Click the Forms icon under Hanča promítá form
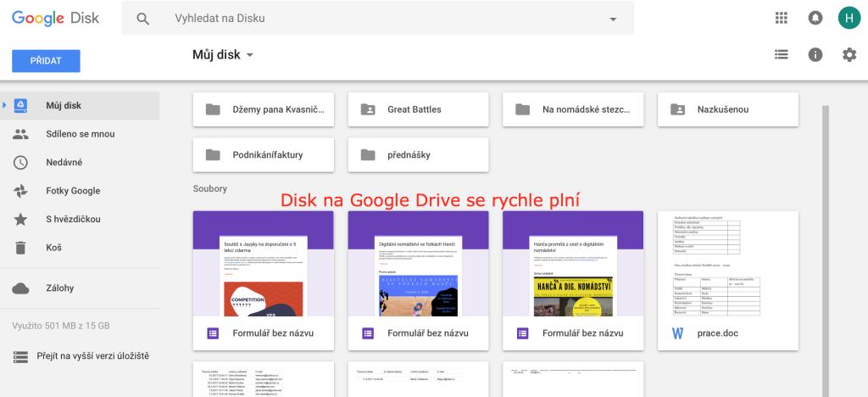 point(522,333)
